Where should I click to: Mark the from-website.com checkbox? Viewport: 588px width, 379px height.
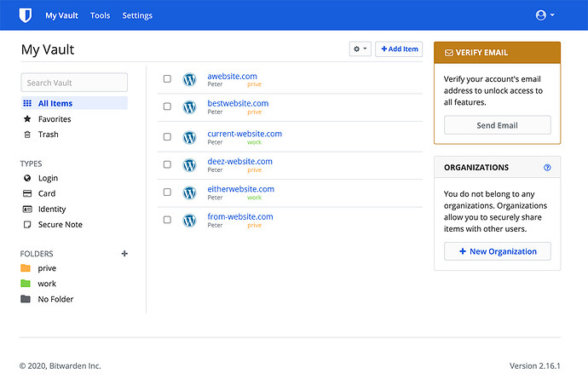tap(167, 220)
